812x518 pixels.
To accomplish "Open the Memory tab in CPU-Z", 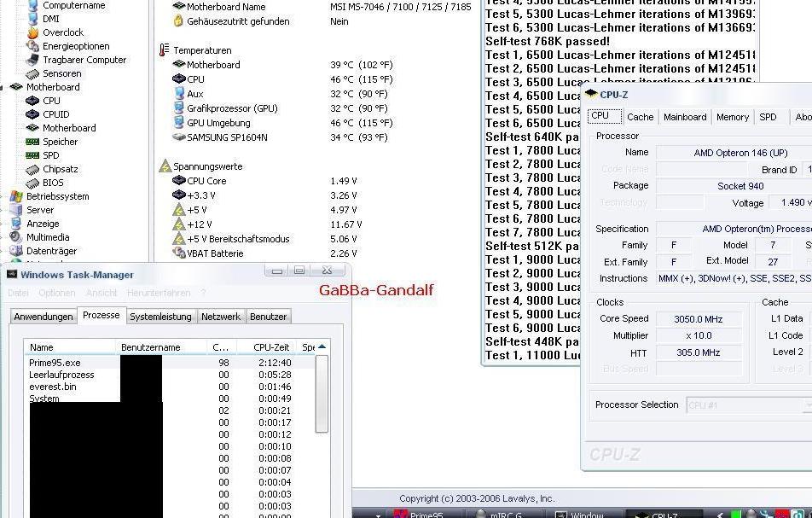I will pos(732,117).
